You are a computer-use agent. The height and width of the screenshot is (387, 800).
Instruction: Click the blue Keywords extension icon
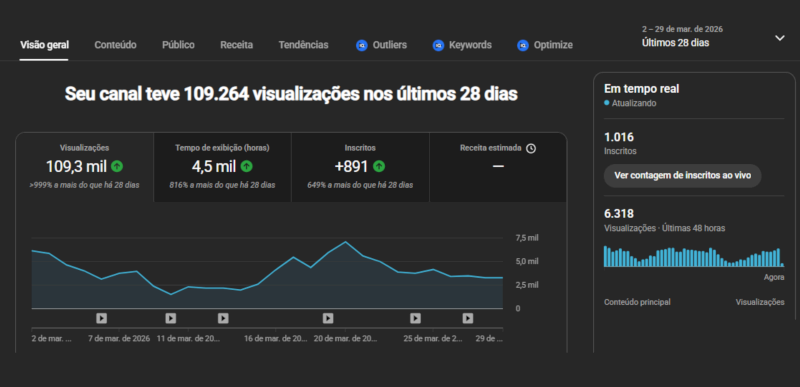tap(438, 45)
